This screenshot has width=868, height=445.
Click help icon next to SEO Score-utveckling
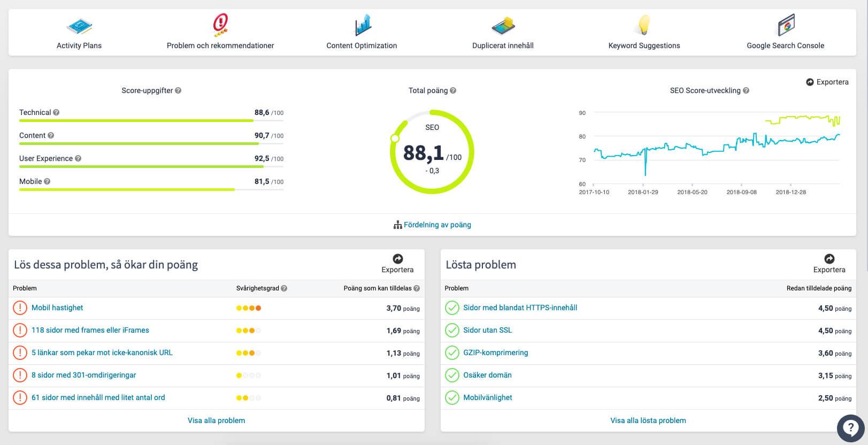(746, 90)
